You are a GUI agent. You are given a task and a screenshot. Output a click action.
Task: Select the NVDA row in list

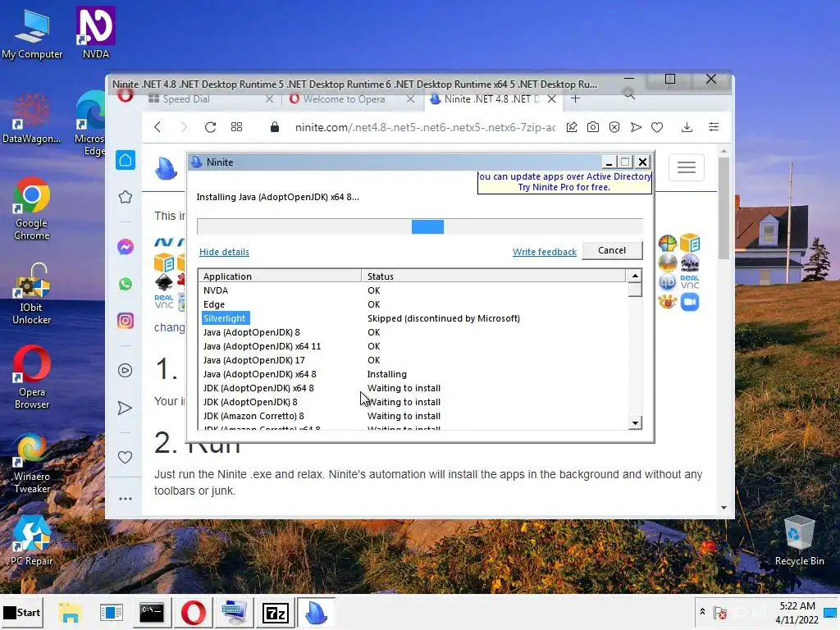pos(413,290)
